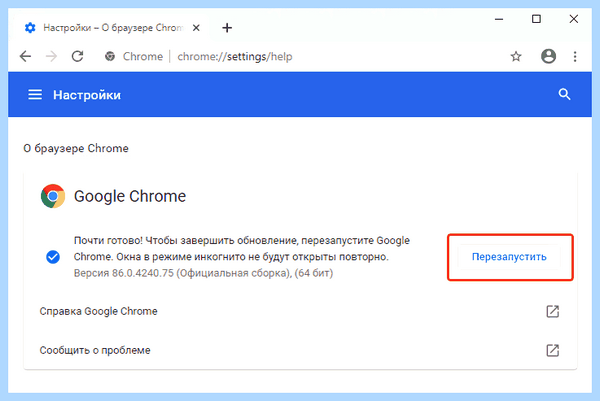Click the external link icon for Сообщить о проблеме

tap(553, 350)
